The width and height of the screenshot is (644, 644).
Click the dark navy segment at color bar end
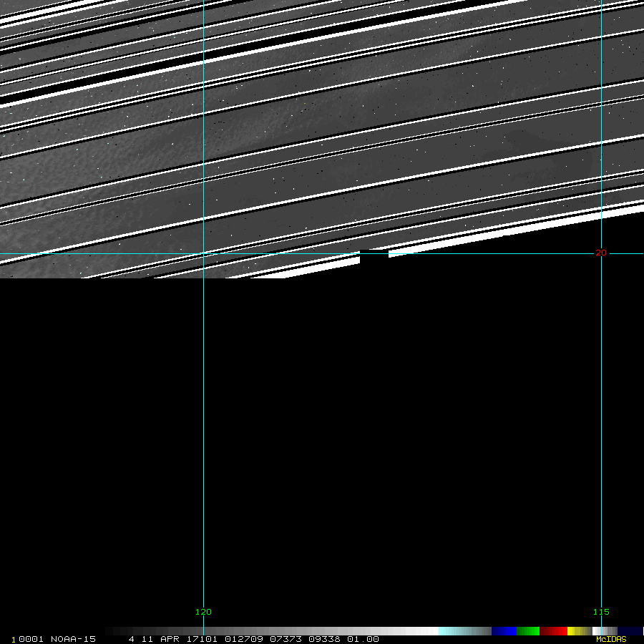click(x=630, y=631)
